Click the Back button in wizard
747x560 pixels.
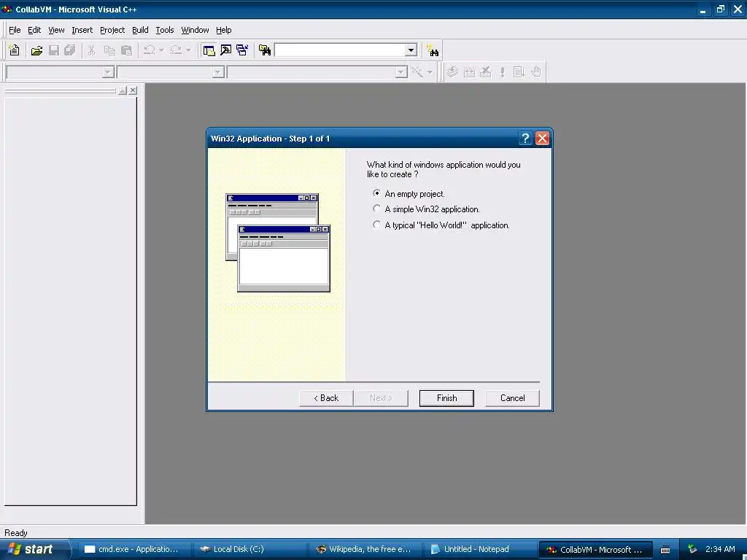pyautogui.click(x=326, y=398)
